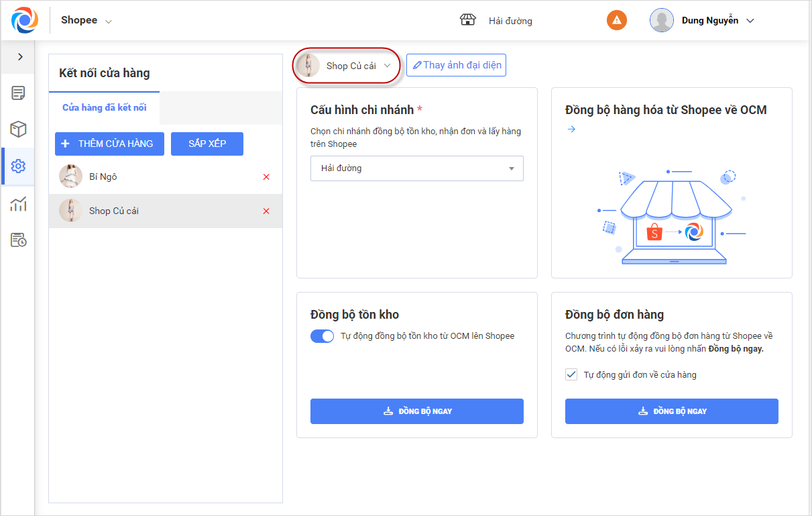The image size is (812, 516).
Task: Click the THÊM CỬA HÀNG button
Action: [x=109, y=144]
